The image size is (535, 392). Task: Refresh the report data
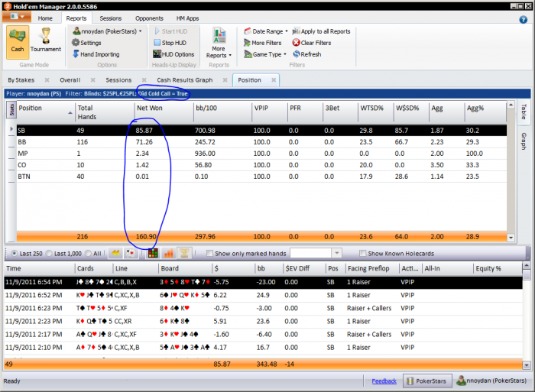305,54
